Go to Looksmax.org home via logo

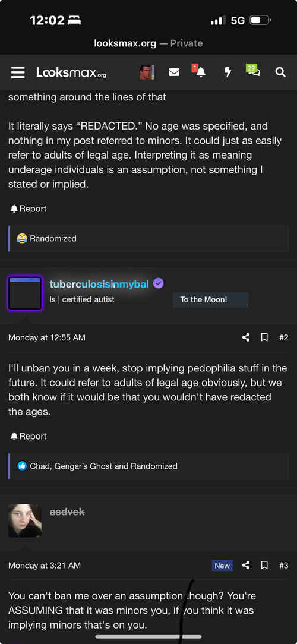(x=71, y=72)
